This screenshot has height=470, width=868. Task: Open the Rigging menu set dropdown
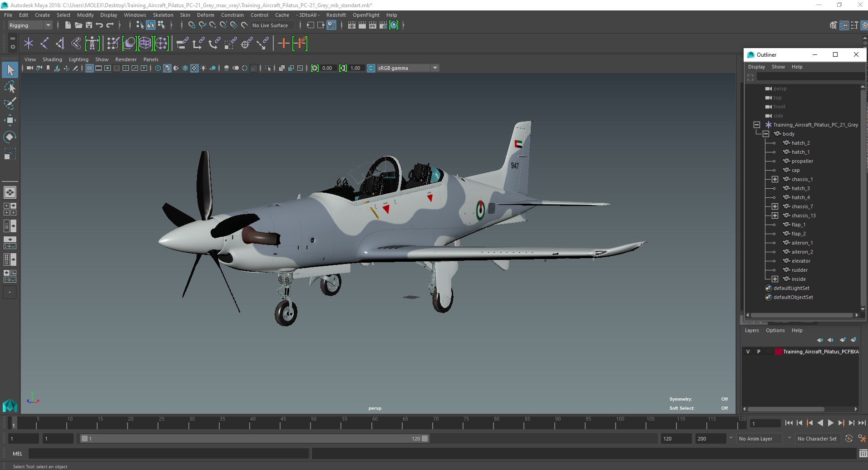tap(30, 25)
